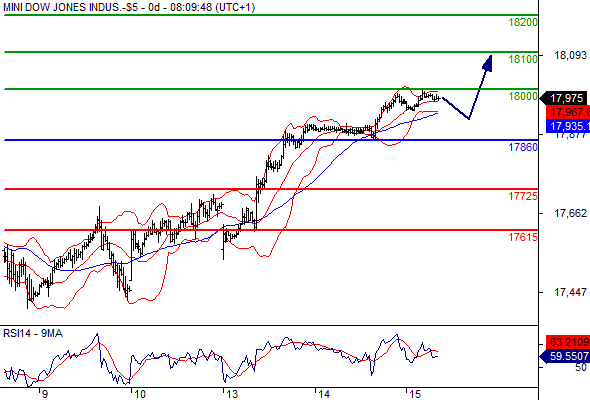Click date label 10 on time axis
This screenshot has height=400, width=590.
(140, 394)
